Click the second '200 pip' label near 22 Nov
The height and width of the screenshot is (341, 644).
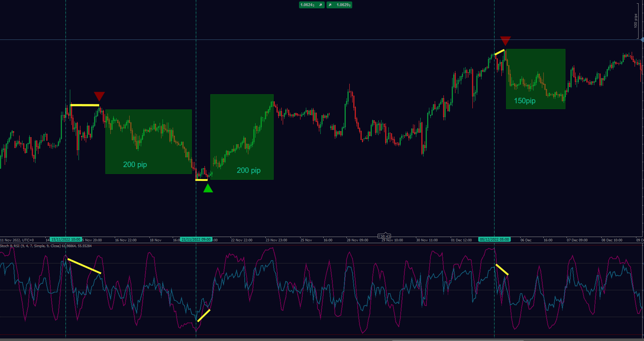[x=249, y=170]
